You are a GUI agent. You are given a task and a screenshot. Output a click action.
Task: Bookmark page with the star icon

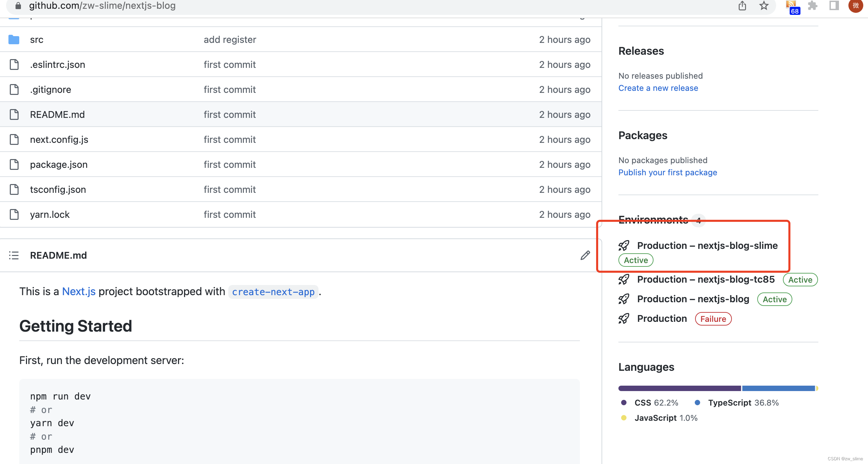764,5
